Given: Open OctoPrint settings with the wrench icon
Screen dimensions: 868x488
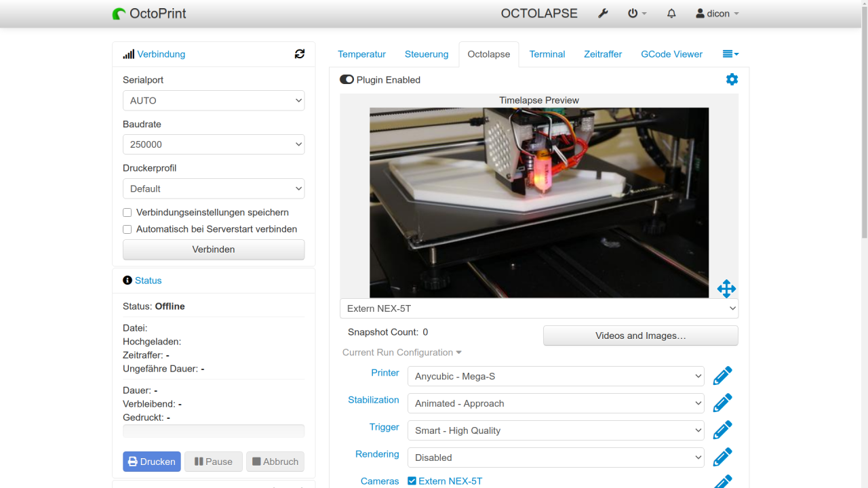Looking at the screenshot, I should (603, 13).
